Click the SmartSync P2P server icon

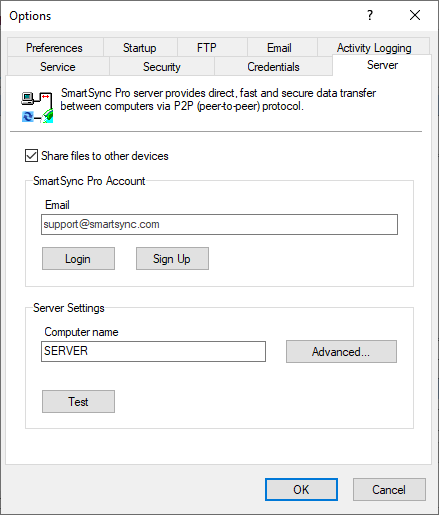37,107
